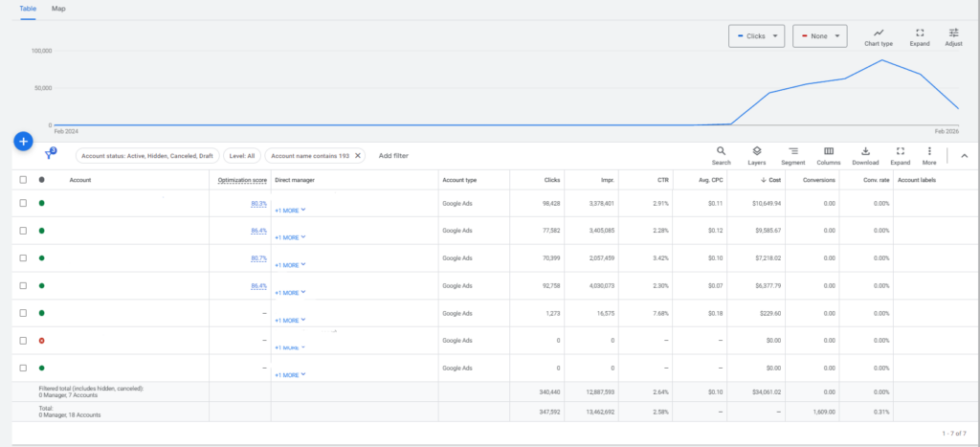Open the Layers tool
The image size is (980, 447).
click(756, 155)
